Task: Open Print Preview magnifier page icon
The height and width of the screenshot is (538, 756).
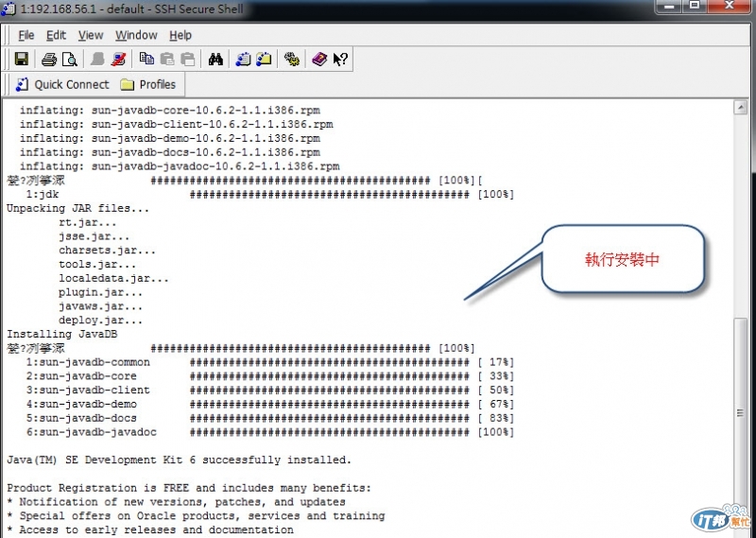Action: click(70, 59)
